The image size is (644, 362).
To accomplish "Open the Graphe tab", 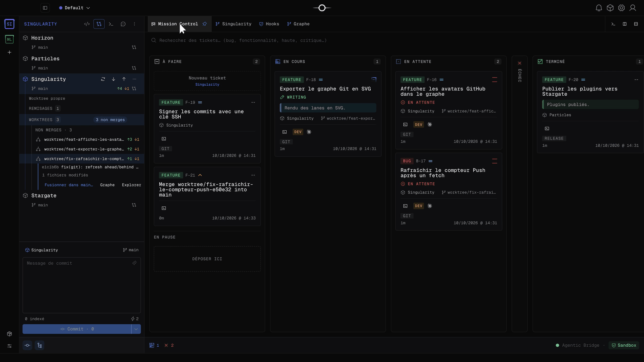I will pyautogui.click(x=298, y=24).
